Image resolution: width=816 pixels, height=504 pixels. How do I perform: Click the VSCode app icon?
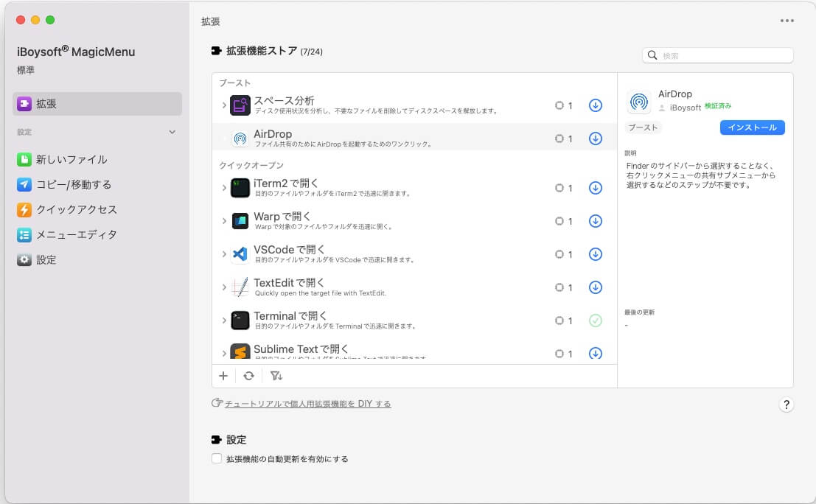pos(240,253)
